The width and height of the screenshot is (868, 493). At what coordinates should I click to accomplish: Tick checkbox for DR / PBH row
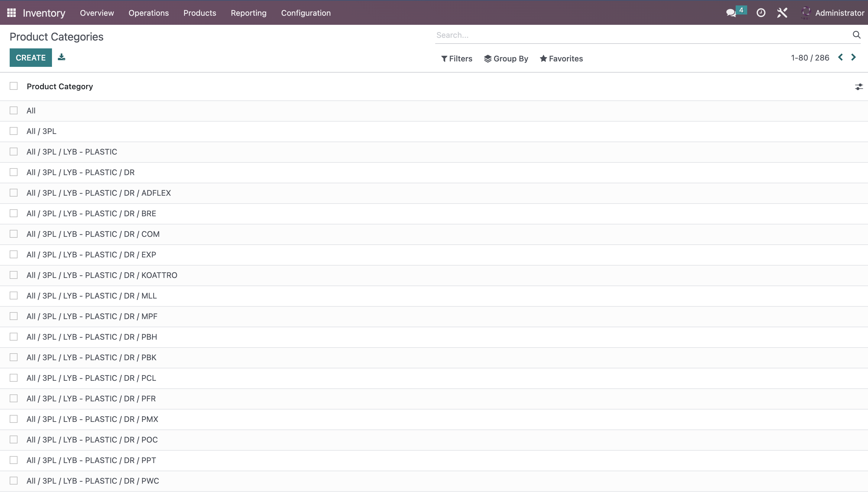tap(14, 337)
